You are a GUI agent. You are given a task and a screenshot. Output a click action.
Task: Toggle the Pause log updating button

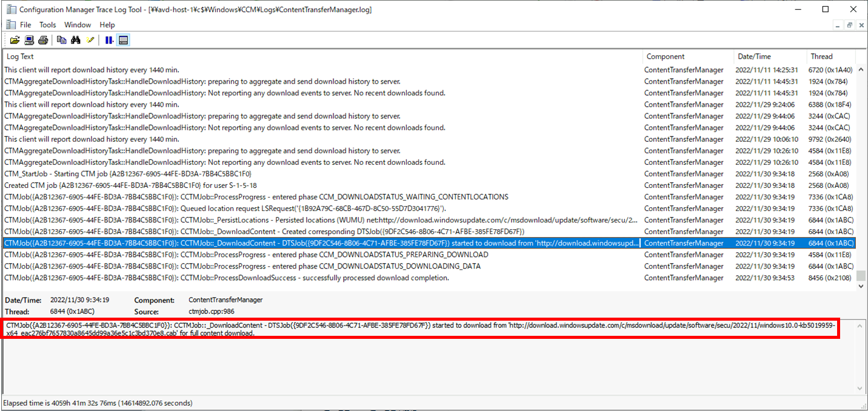click(x=109, y=40)
